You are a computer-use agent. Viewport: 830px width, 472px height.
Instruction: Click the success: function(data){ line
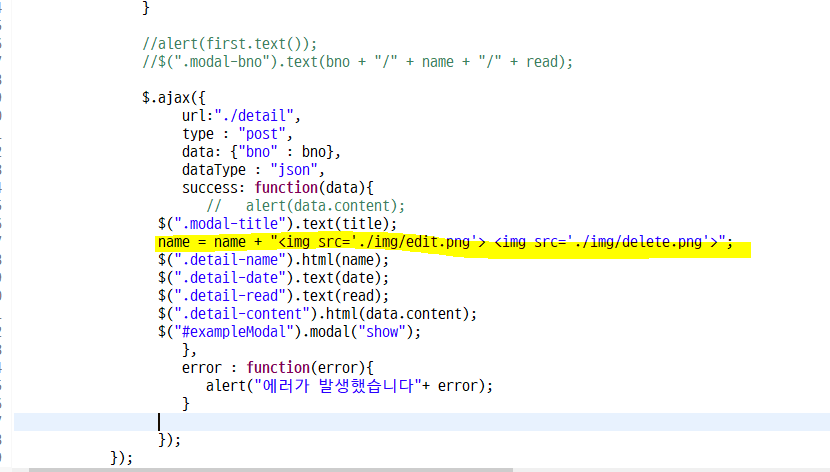[277, 188]
